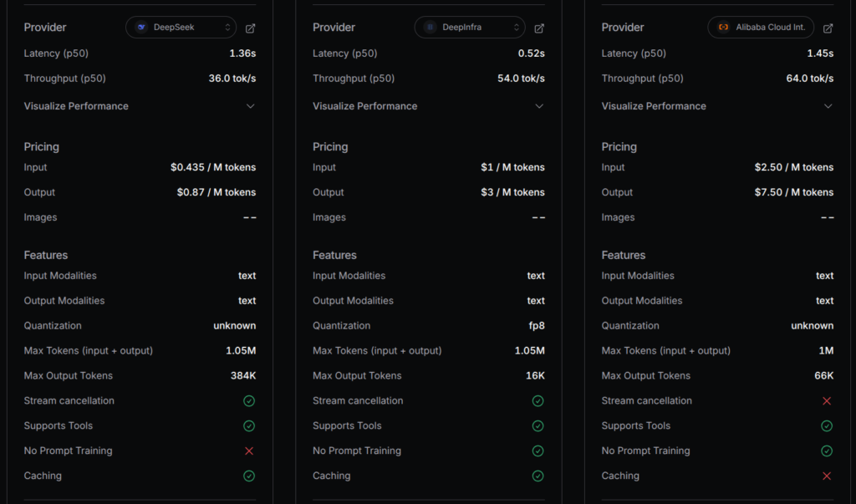Open DeepSeek provider external link icon
Image resolution: width=856 pixels, height=504 pixels.
pos(250,28)
